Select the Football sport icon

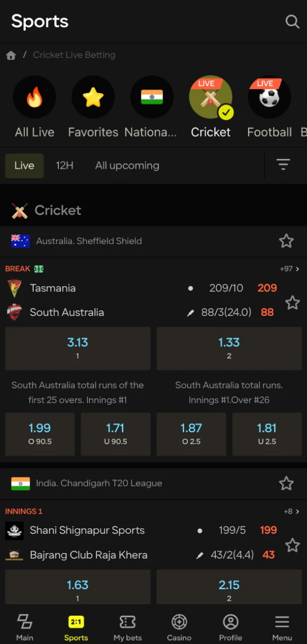coord(269,97)
